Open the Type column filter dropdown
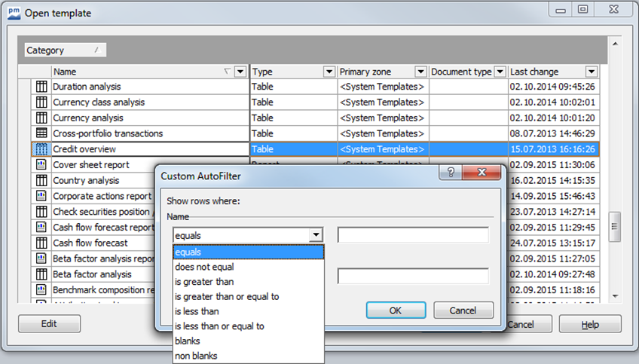 (329, 72)
